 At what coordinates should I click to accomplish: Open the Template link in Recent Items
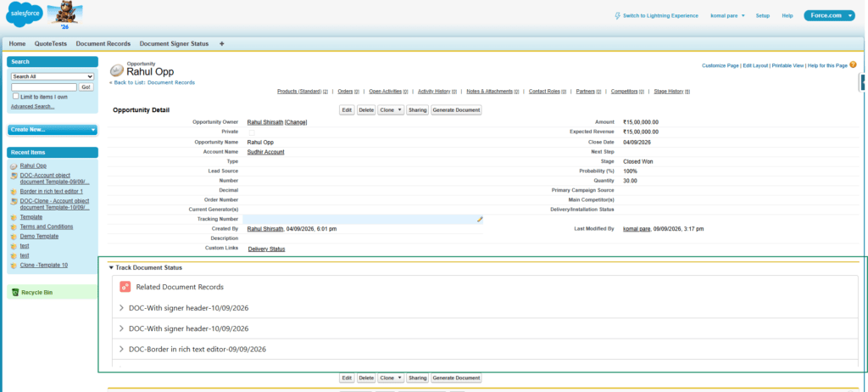pos(31,217)
